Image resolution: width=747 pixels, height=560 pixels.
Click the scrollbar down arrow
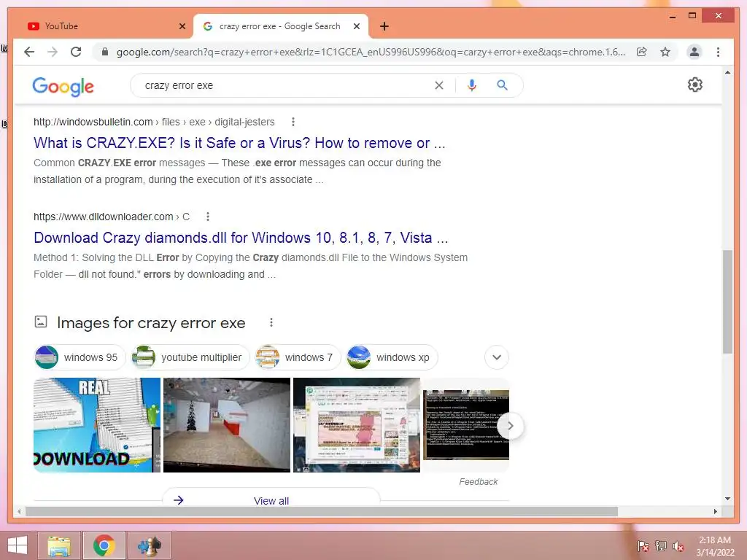727,499
